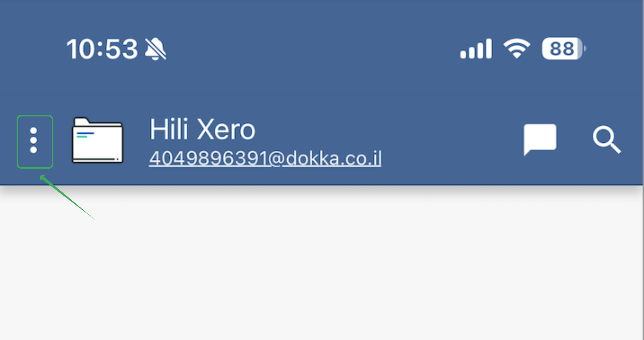Tap the folder icon beside Hili Xero
644x340 pixels.
coord(98,140)
